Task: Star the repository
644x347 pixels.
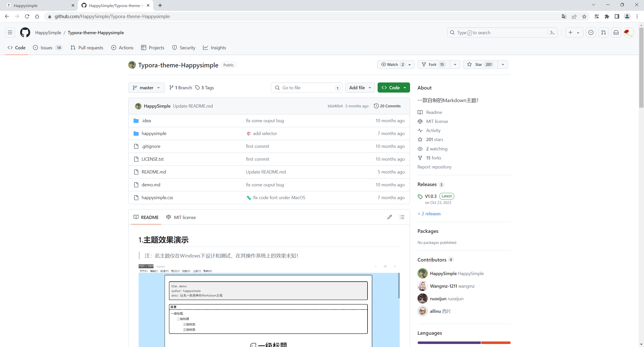Action: click(480, 65)
